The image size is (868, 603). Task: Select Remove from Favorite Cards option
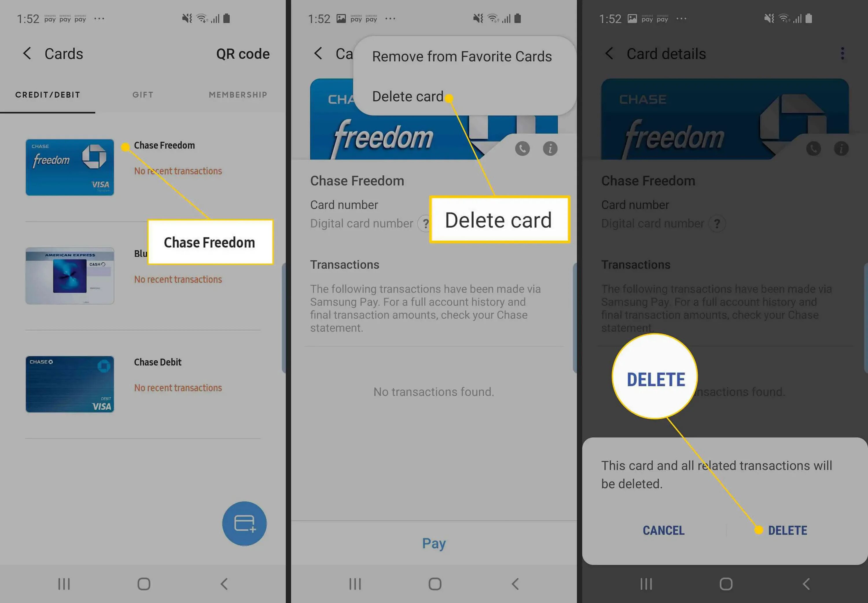(x=462, y=56)
